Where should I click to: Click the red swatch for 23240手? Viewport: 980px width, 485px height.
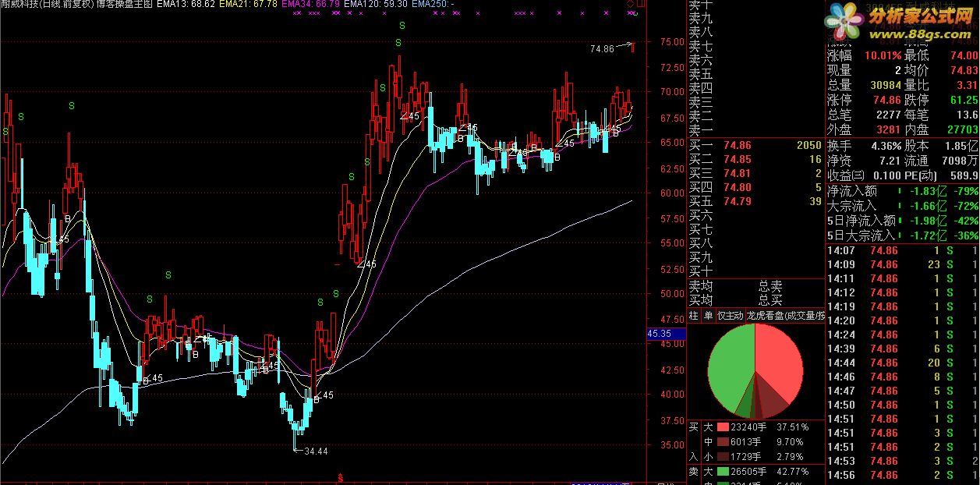pos(722,427)
